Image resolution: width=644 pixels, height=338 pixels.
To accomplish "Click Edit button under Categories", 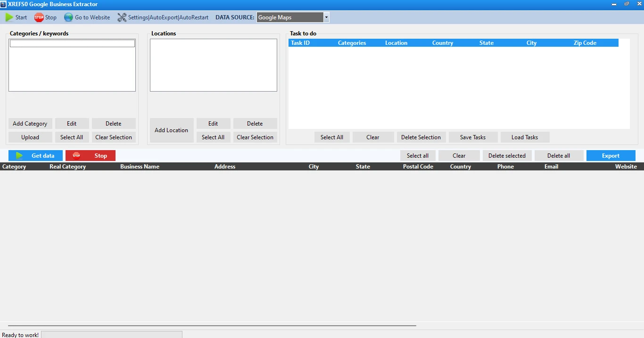I will tap(72, 124).
